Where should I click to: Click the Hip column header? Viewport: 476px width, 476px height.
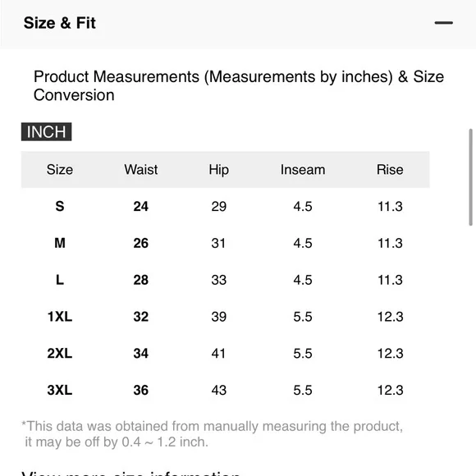[x=219, y=170]
